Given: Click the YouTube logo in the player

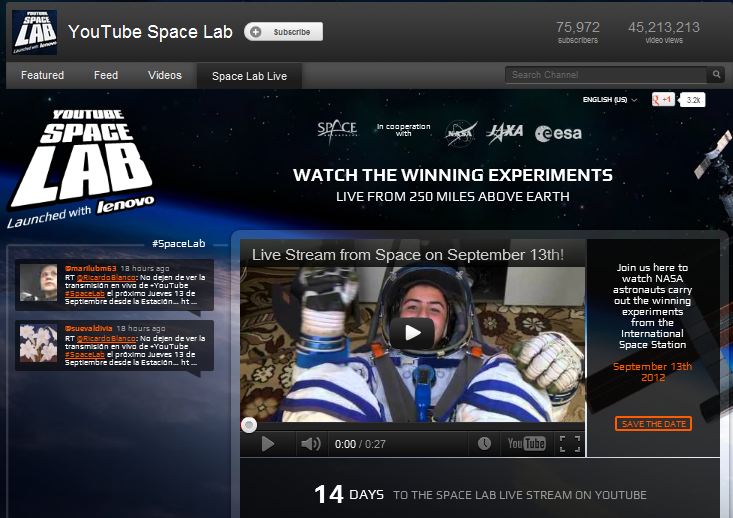Looking at the screenshot, I should pyautogui.click(x=526, y=443).
